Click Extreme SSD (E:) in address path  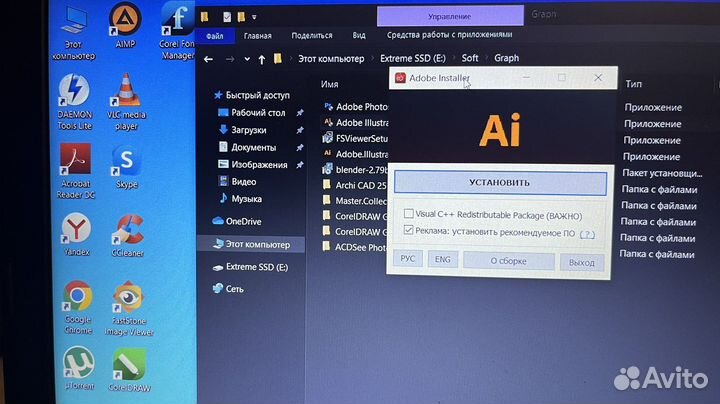coord(412,58)
